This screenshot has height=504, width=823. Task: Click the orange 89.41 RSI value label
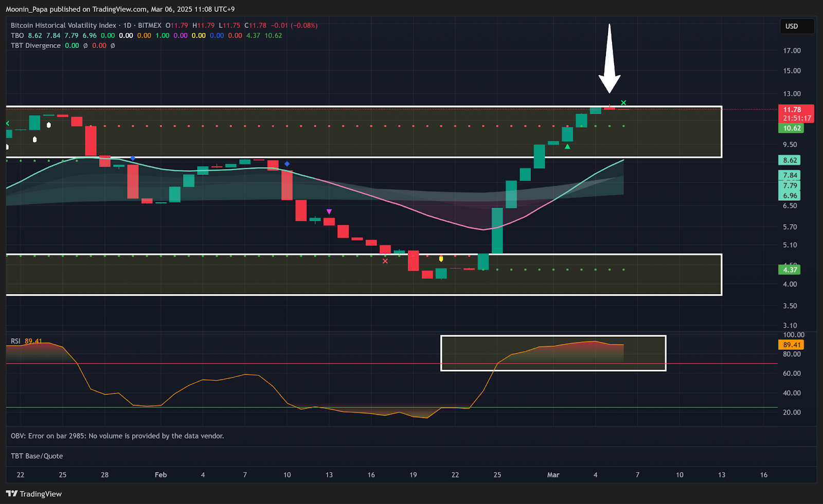791,345
